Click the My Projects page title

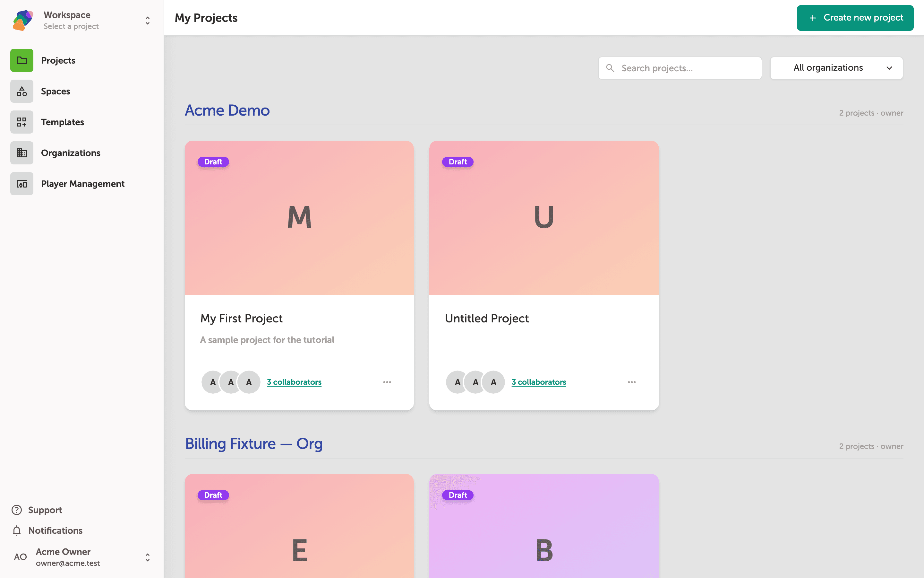pos(206,18)
